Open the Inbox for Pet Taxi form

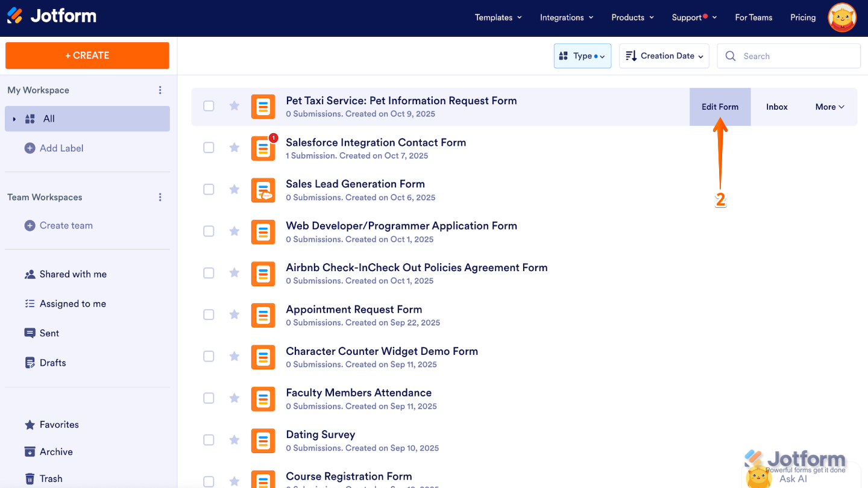click(x=776, y=107)
